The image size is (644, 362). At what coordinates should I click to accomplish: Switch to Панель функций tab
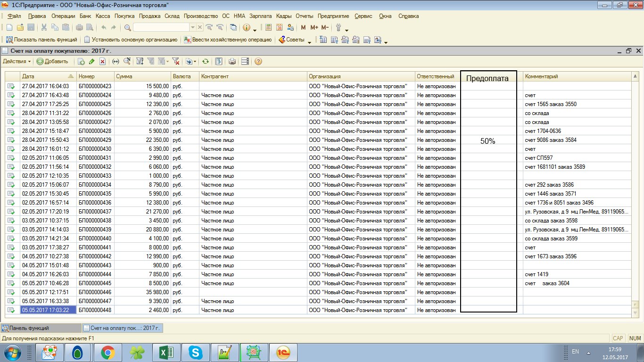29,328
